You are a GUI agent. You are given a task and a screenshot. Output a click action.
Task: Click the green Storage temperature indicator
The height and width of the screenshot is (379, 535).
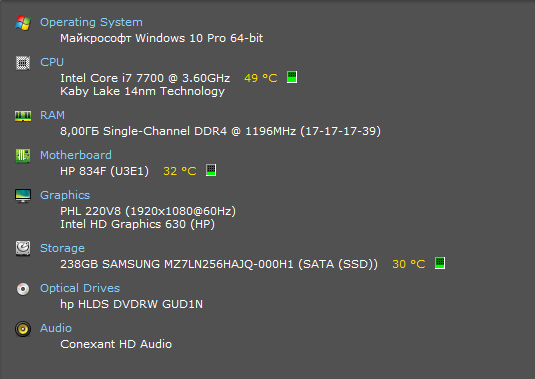(440, 263)
